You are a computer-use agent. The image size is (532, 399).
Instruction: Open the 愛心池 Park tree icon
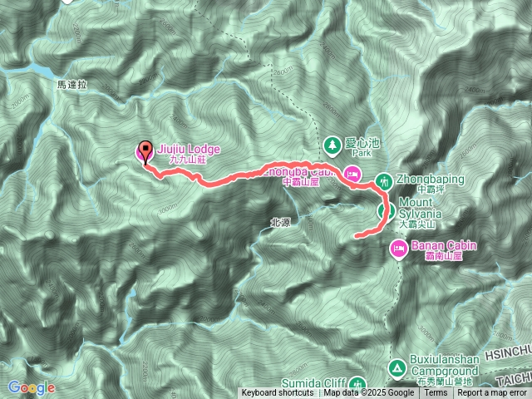(x=332, y=146)
